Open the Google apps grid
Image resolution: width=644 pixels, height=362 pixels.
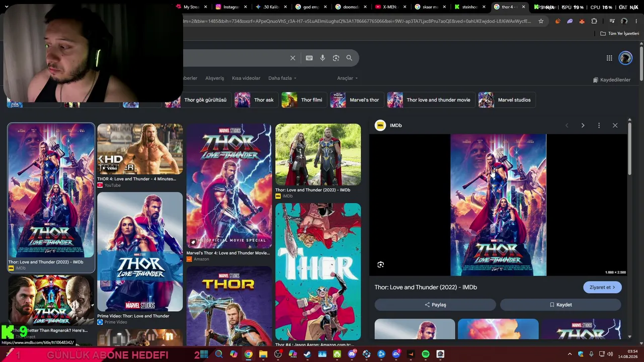[x=609, y=58]
